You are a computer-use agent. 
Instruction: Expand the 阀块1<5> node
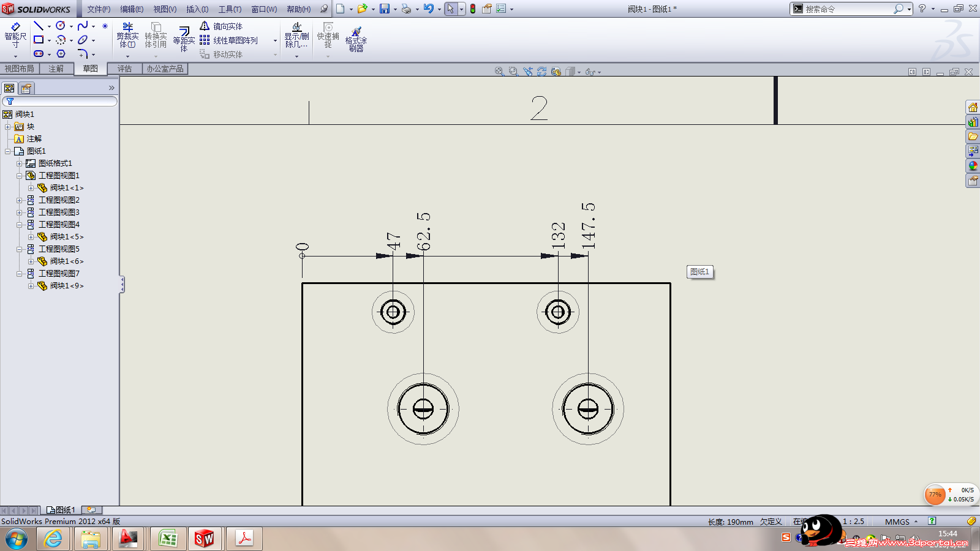[31, 237]
